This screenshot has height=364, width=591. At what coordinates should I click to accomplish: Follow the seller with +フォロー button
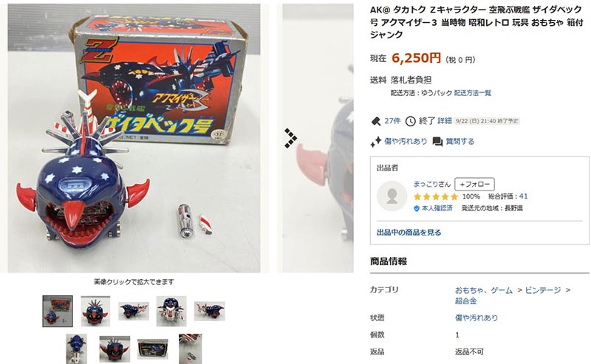coord(474,185)
